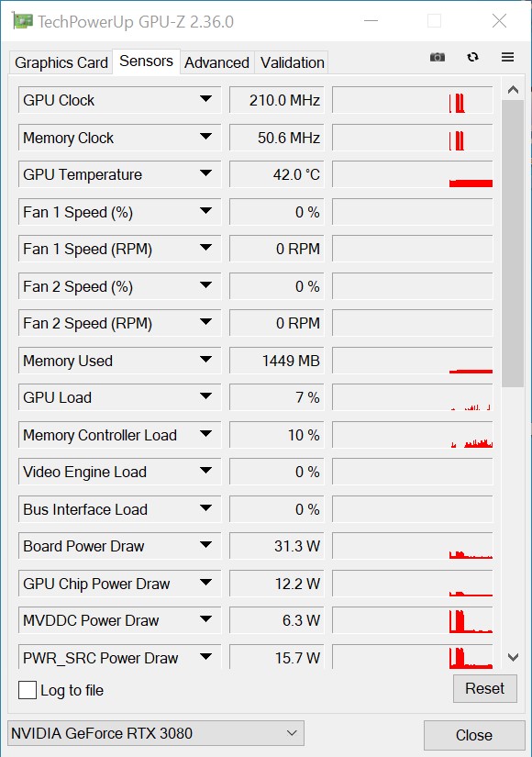Switch to the Advanced tab
This screenshot has height=757, width=532.
(x=216, y=62)
